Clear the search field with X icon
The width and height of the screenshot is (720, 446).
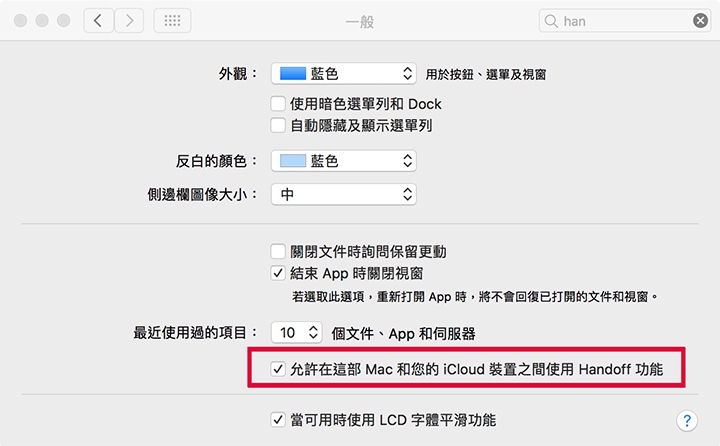pos(700,21)
